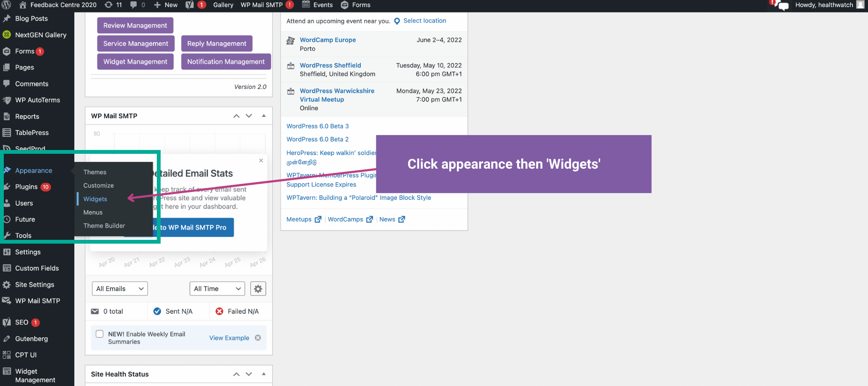Collapse the WP Mail SMTP widget
Viewport: 868px width, 386px height.
point(264,116)
